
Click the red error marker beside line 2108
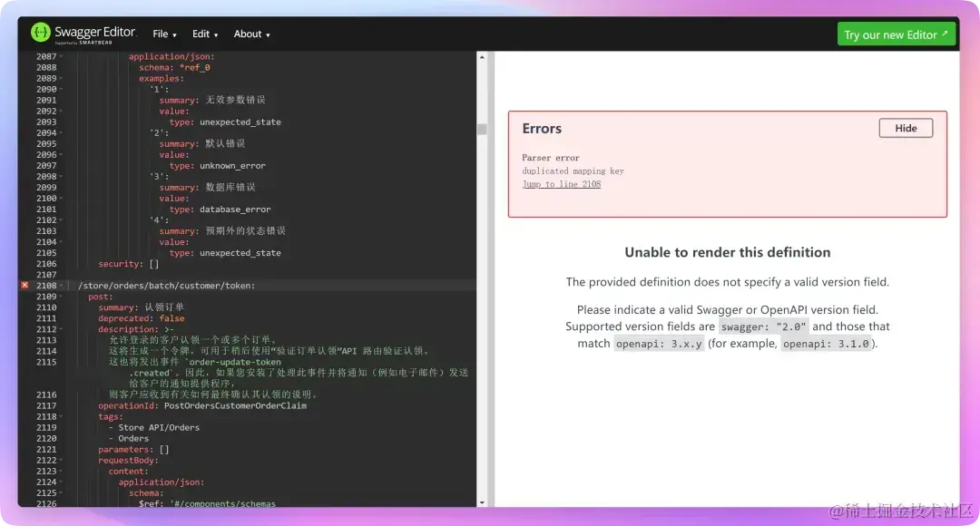click(24, 285)
